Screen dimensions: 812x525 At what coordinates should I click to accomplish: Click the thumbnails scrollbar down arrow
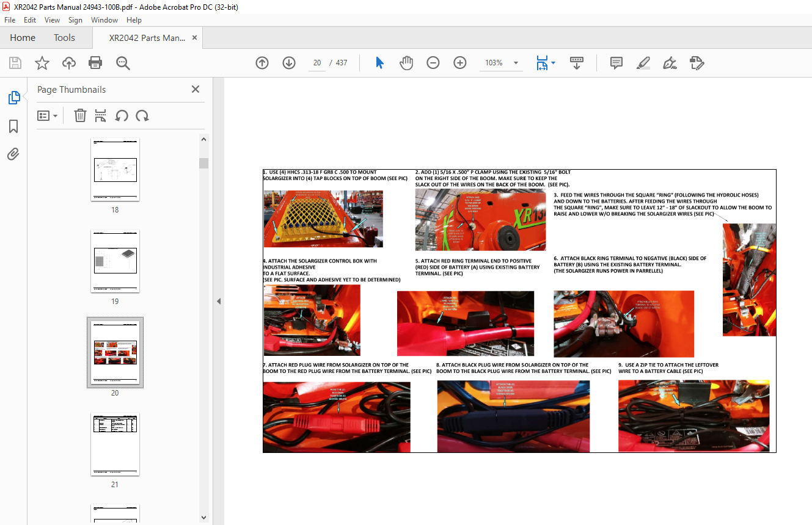coord(203,518)
